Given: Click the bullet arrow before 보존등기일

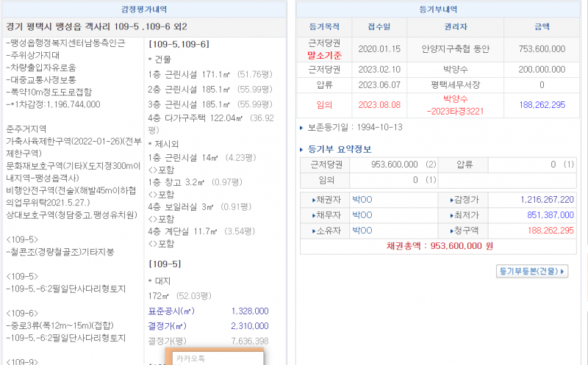Looking at the screenshot, I should [x=301, y=128].
